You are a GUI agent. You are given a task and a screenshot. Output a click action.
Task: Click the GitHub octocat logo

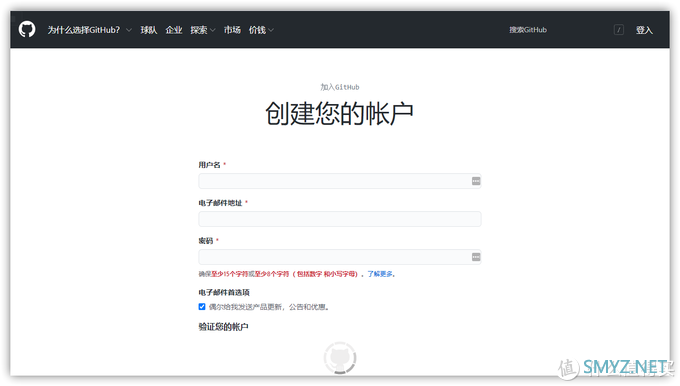tap(27, 30)
